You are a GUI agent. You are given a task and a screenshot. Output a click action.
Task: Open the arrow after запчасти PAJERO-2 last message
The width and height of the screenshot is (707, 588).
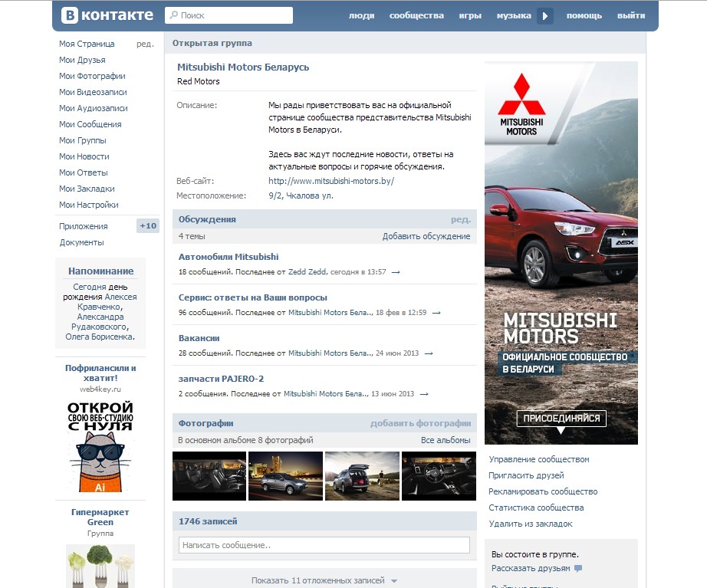click(x=424, y=394)
